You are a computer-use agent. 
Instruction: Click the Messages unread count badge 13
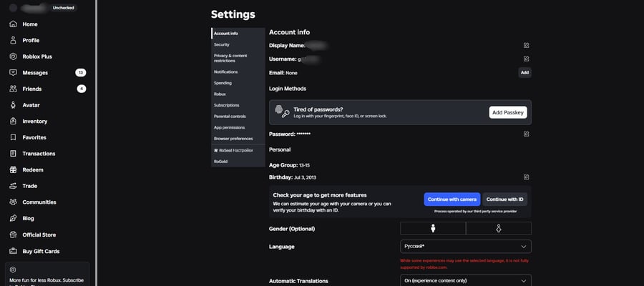80,73
